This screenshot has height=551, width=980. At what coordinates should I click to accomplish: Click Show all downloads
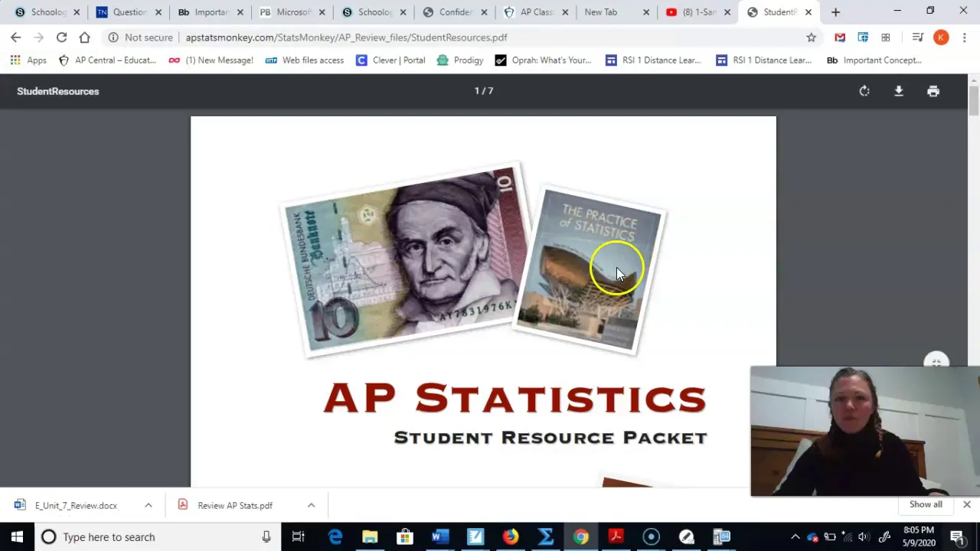(x=926, y=504)
